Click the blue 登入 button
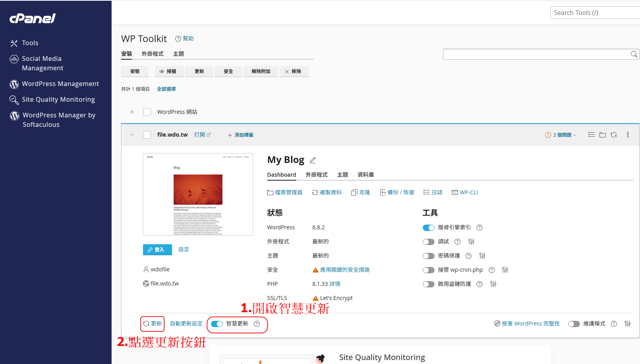This screenshot has height=364, width=640. tap(157, 249)
